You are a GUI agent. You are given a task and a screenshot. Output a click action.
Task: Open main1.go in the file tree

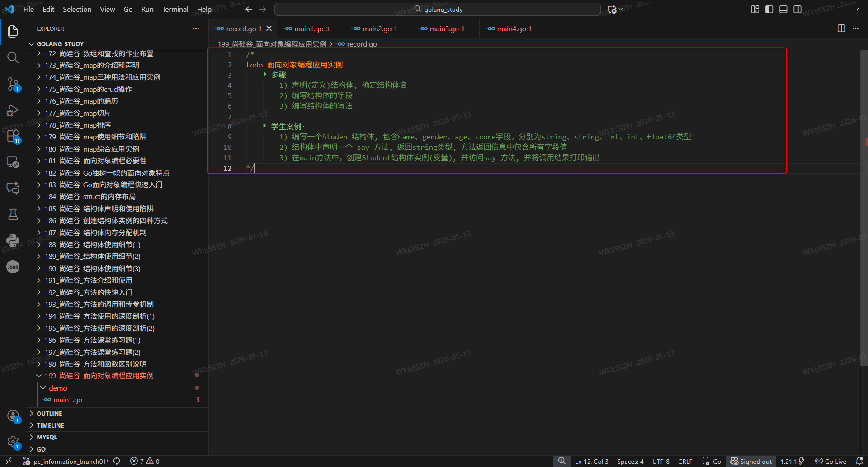pos(68,400)
